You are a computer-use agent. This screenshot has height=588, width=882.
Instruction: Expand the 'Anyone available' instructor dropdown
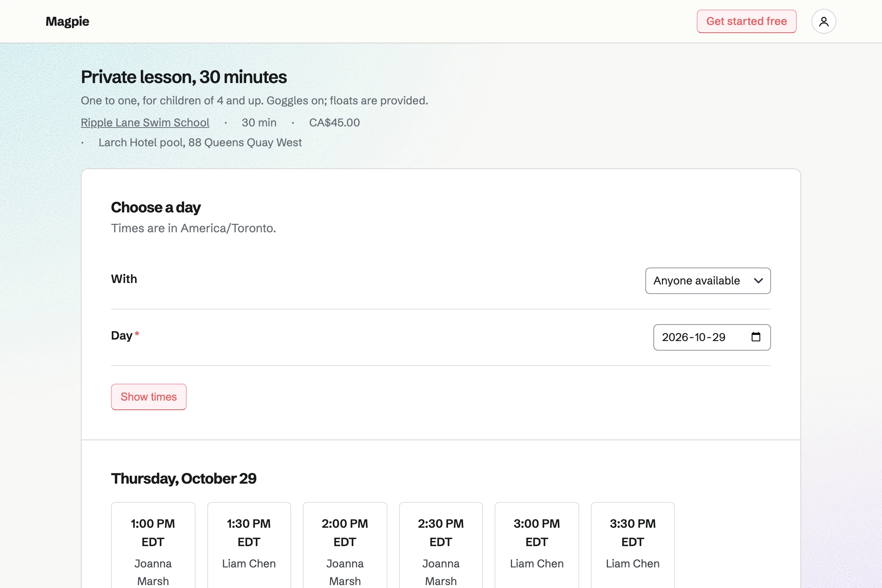708,280
